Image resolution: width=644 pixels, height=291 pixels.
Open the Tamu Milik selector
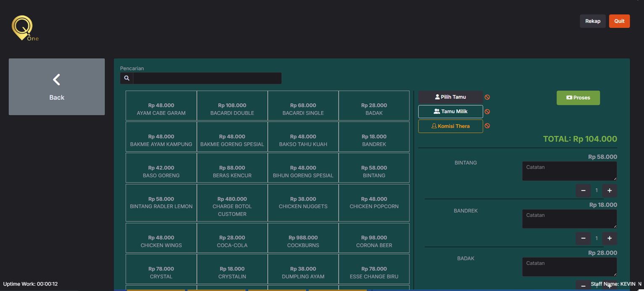point(450,112)
